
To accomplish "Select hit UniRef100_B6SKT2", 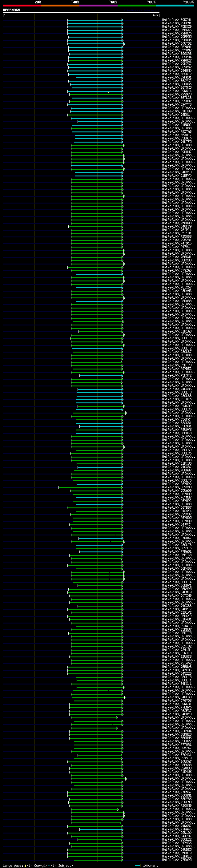I will (x=176, y=74).
